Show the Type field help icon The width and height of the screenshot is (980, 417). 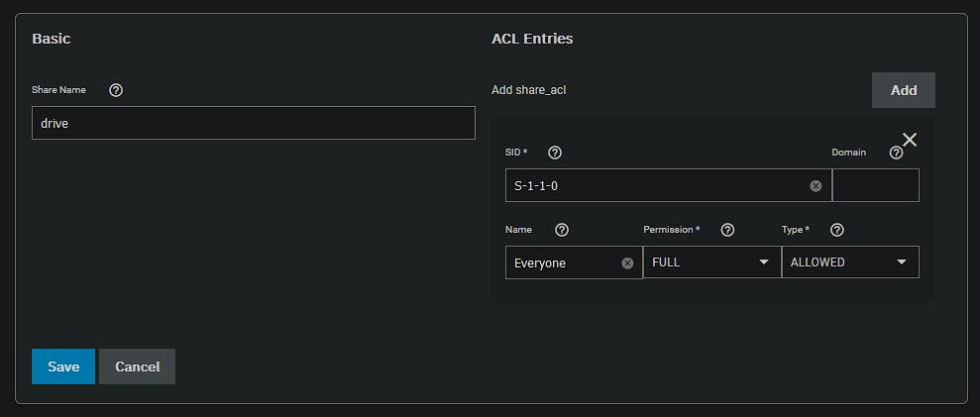837,230
